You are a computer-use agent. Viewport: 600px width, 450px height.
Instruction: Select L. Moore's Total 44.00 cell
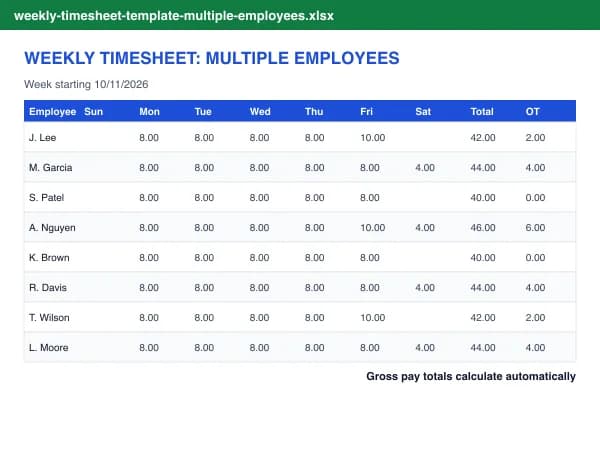pyautogui.click(x=483, y=347)
